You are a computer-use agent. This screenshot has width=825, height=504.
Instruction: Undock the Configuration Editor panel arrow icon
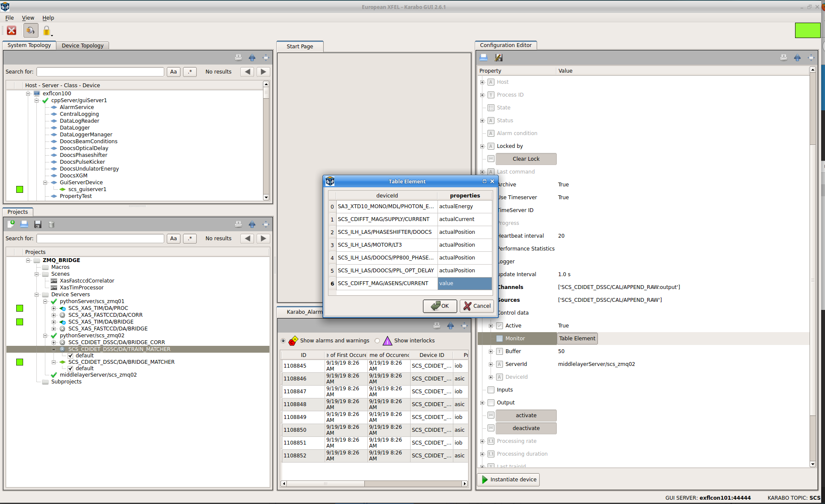pyautogui.click(x=797, y=57)
